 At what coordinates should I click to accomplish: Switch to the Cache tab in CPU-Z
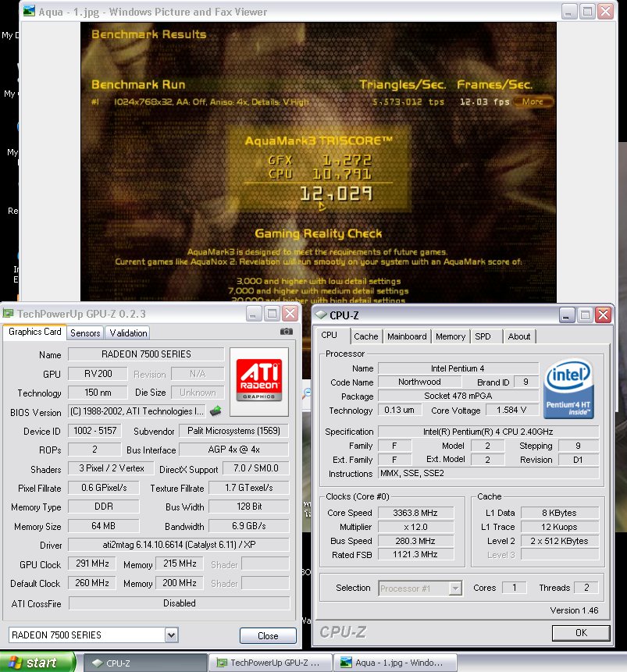pyautogui.click(x=366, y=336)
